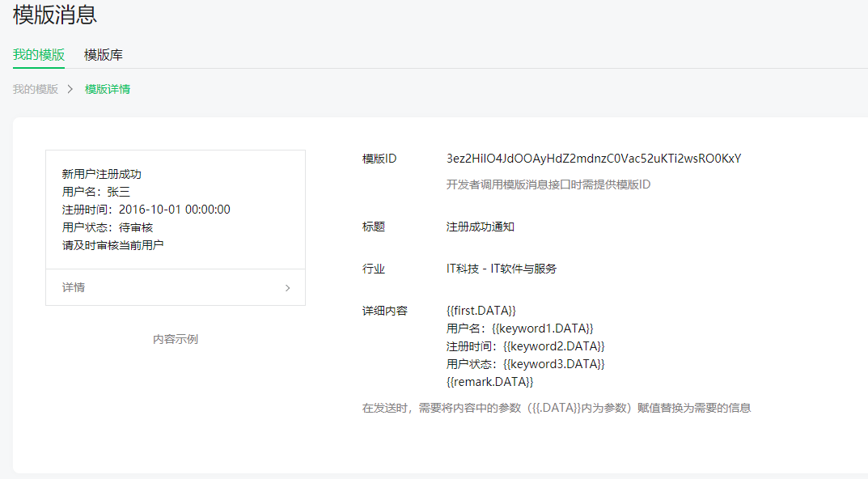Click the {{keyword3.DATA}} user status line
Screen dimensions: 868x479
click(525, 364)
